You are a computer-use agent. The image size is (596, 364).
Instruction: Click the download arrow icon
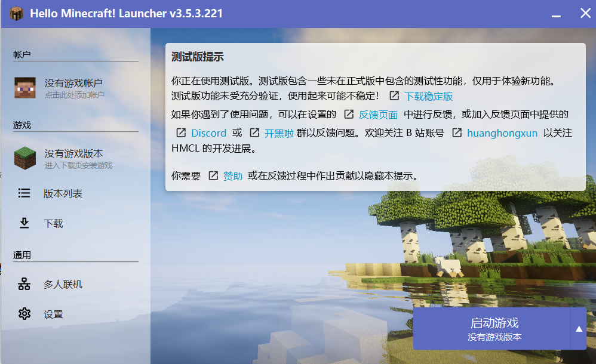[24, 223]
